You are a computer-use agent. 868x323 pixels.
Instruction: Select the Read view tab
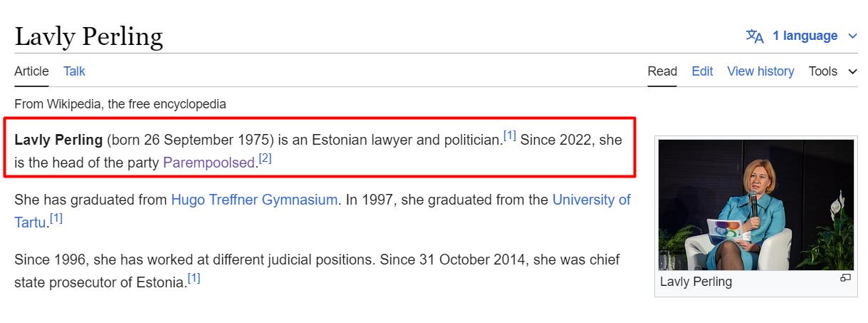[x=662, y=71]
